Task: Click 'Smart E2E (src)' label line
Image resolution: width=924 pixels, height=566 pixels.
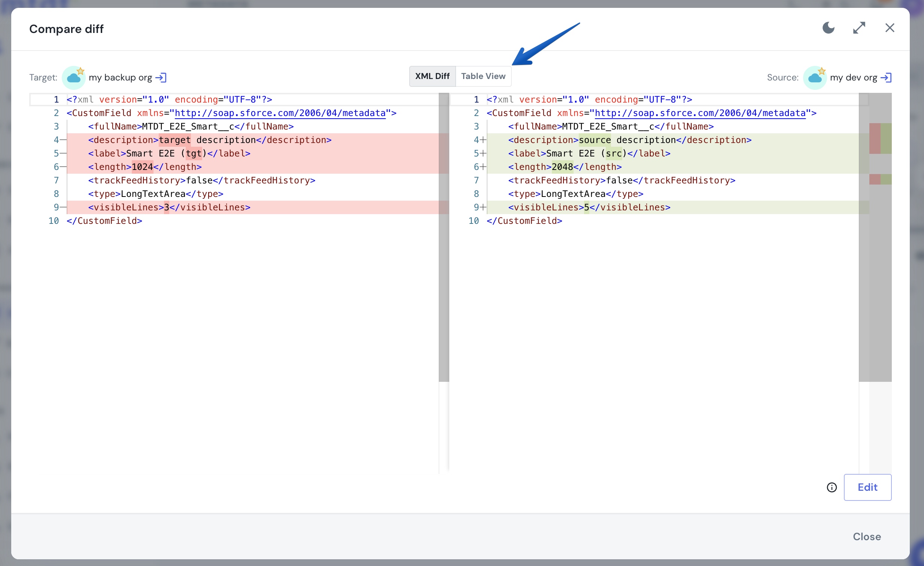Action: point(678,154)
